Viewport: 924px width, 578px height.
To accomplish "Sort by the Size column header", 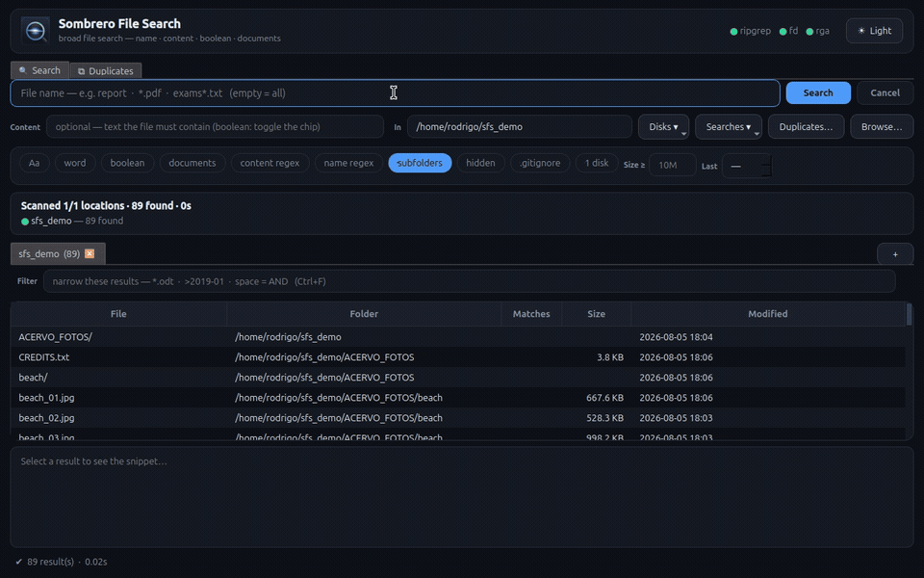I will (x=597, y=314).
